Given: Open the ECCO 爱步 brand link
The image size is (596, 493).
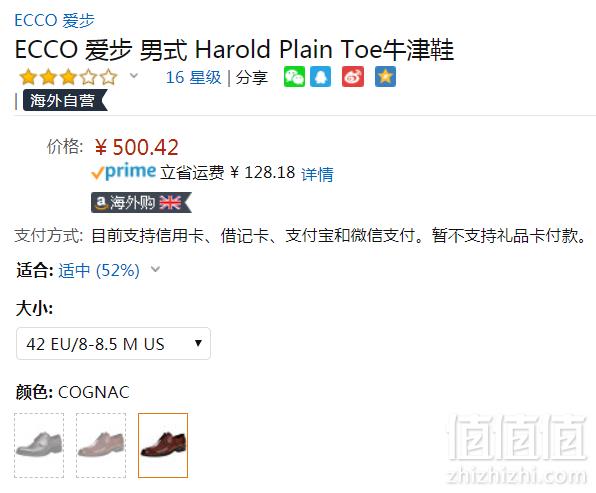Looking at the screenshot, I should (x=55, y=21).
